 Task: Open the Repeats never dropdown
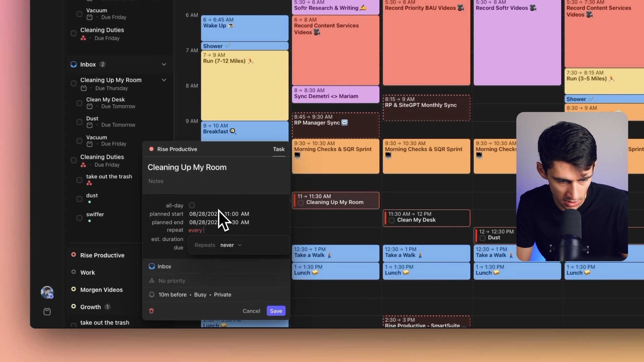click(x=231, y=245)
